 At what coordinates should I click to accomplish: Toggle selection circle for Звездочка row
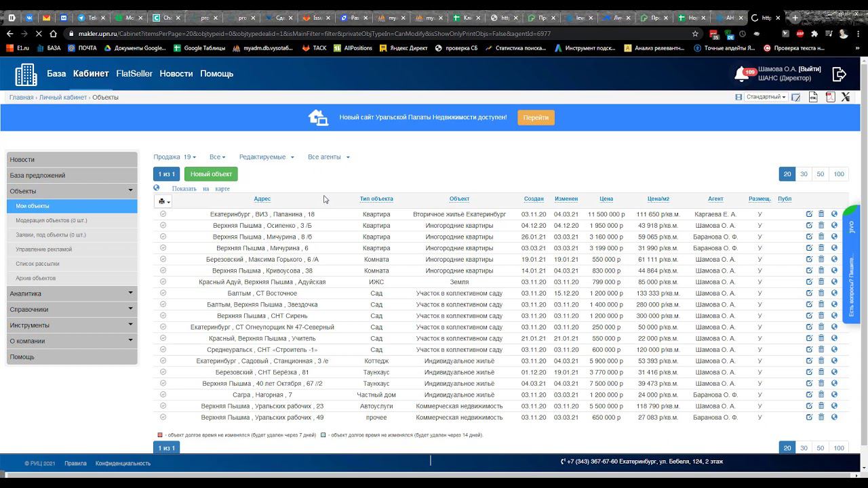point(163,304)
